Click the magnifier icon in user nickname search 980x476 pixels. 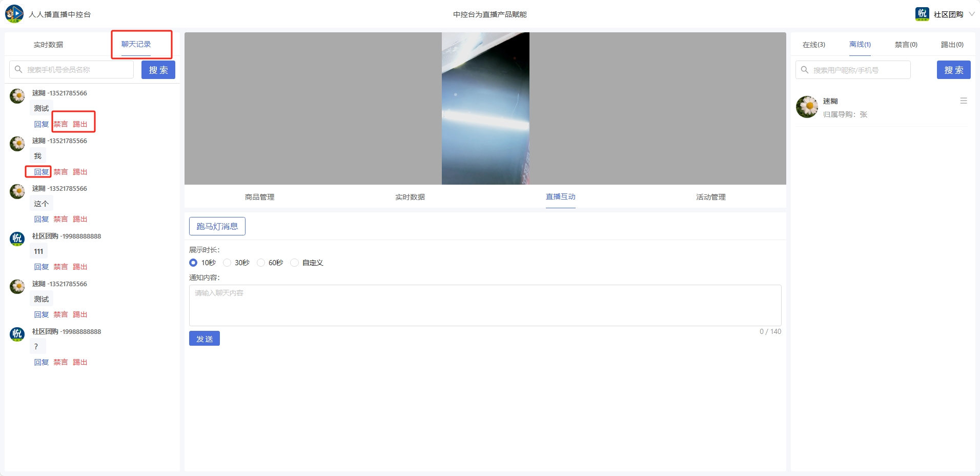[x=805, y=70]
